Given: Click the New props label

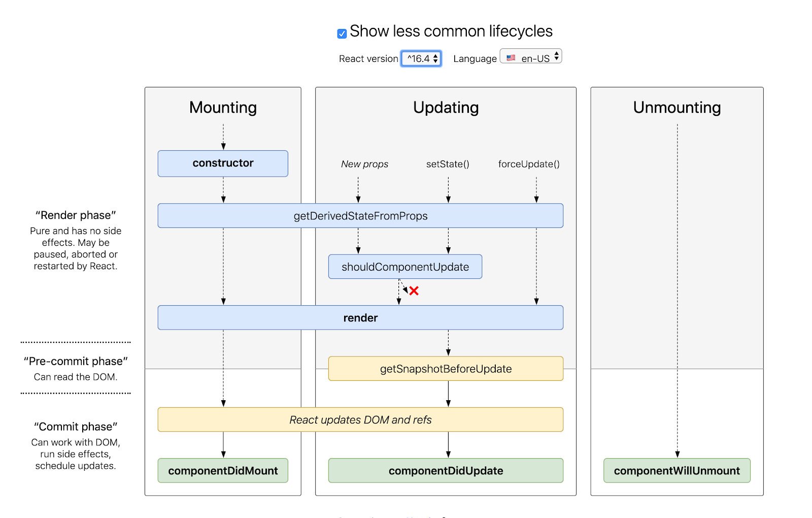Looking at the screenshot, I should click(x=364, y=164).
